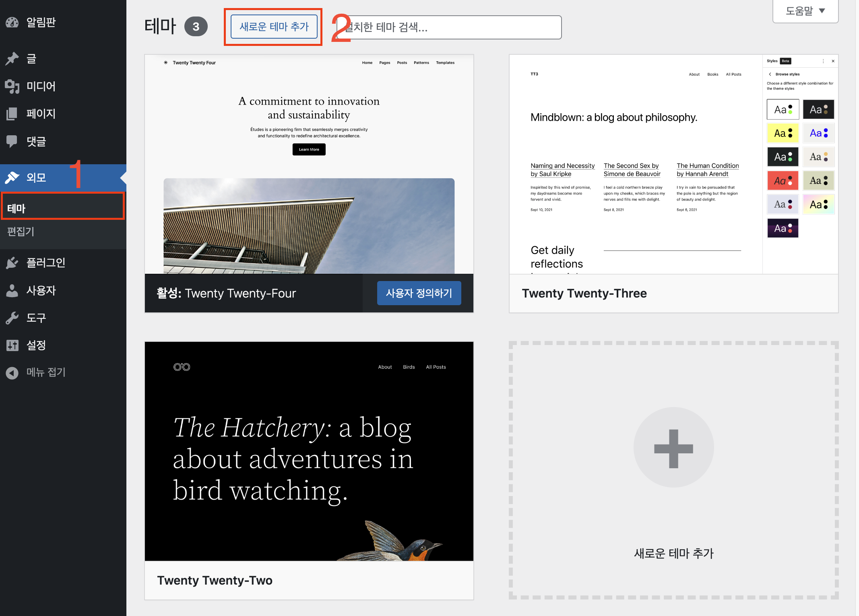The image size is (859, 616).
Task: Click the 미디어 media library icon
Action: pyautogui.click(x=12, y=86)
